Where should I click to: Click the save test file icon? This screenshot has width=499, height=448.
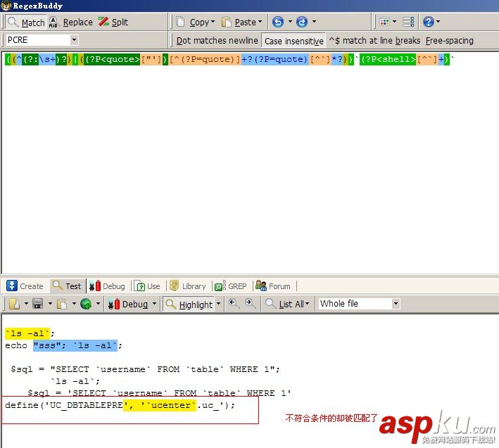(x=37, y=304)
